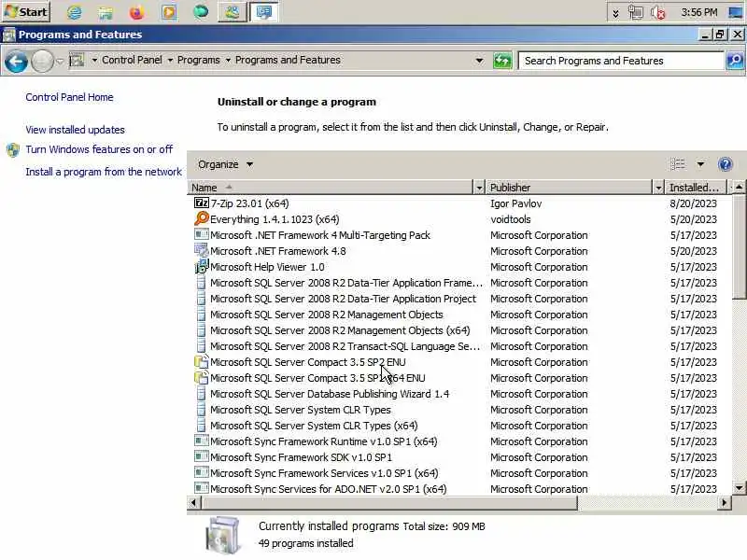Image resolution: width=747 pixels, height=560 pixels.
Task: Sort by the Publisher column header
Action: 570,188
